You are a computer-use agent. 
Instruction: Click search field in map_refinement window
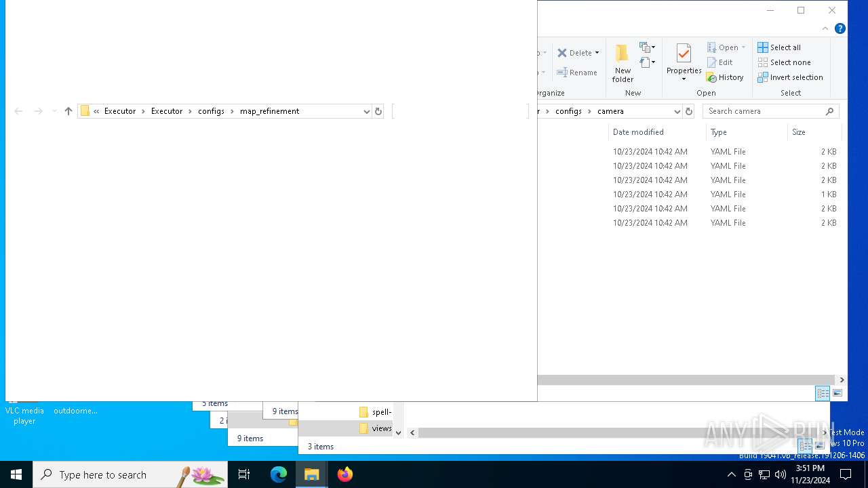point(460,111)
